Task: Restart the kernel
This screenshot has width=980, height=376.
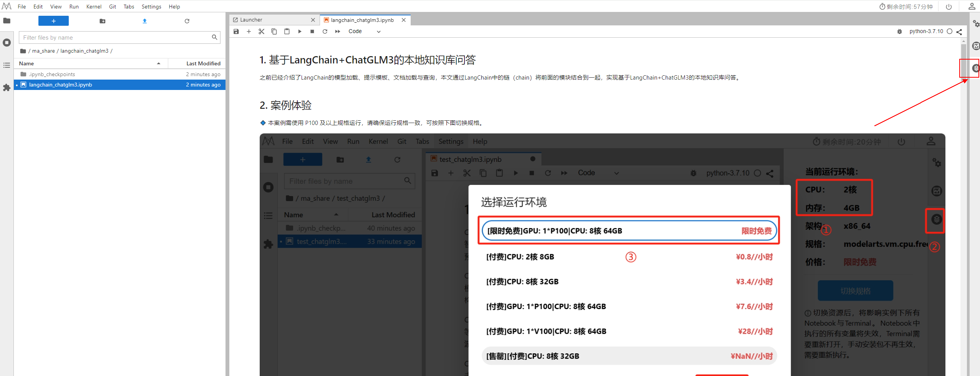Action: point(325,32)
